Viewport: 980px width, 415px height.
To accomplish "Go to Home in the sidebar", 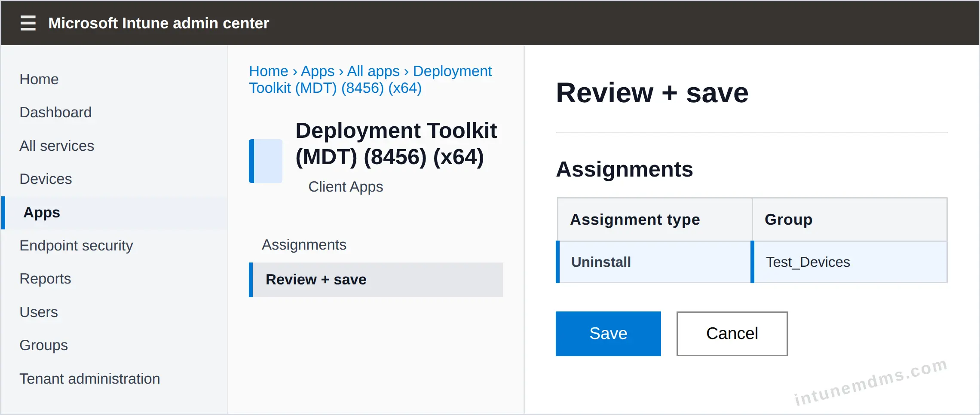I will (x=39, y=79).
